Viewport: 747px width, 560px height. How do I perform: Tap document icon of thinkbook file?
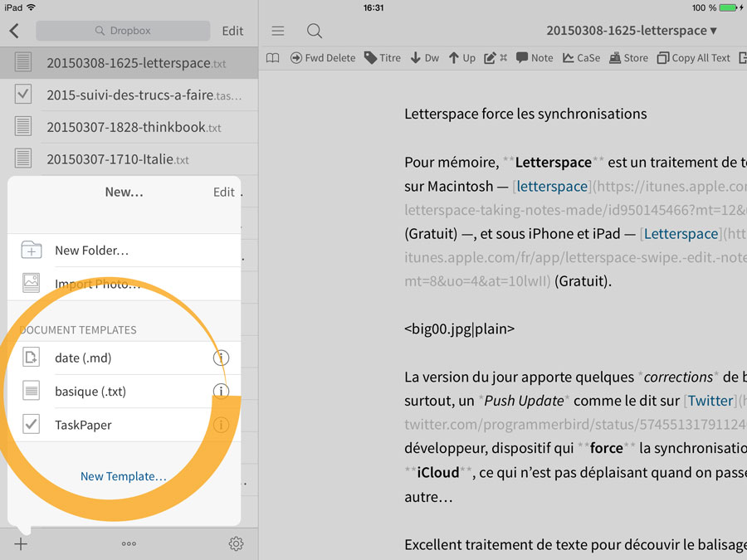point(23,126)
